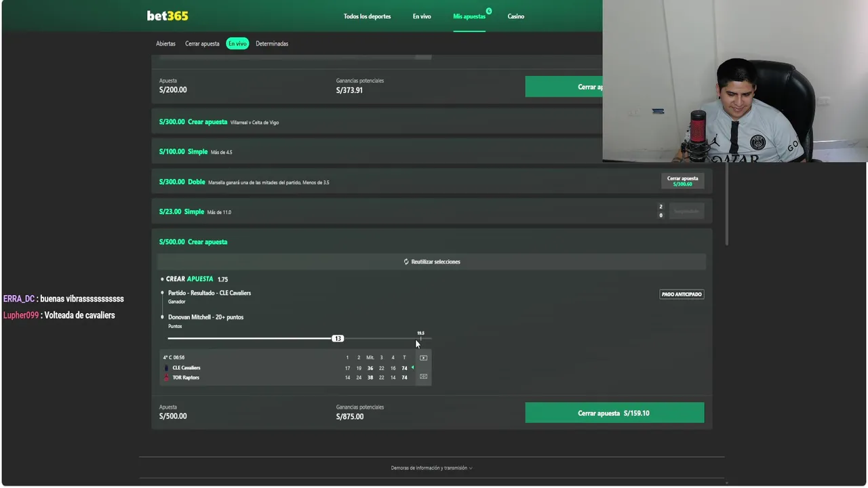Click the S/373.91 potential winnings value
The height and width of the screenshot is (488, 868).
[x=349, y=90]
